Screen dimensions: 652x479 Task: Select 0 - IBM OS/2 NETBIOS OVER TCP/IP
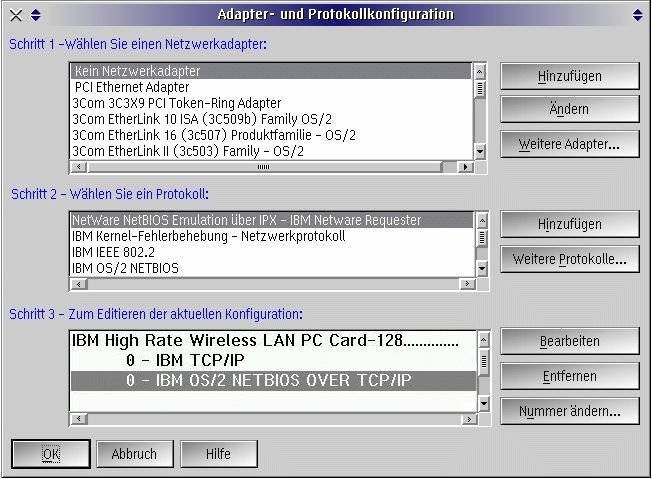(x=274, y=380)
